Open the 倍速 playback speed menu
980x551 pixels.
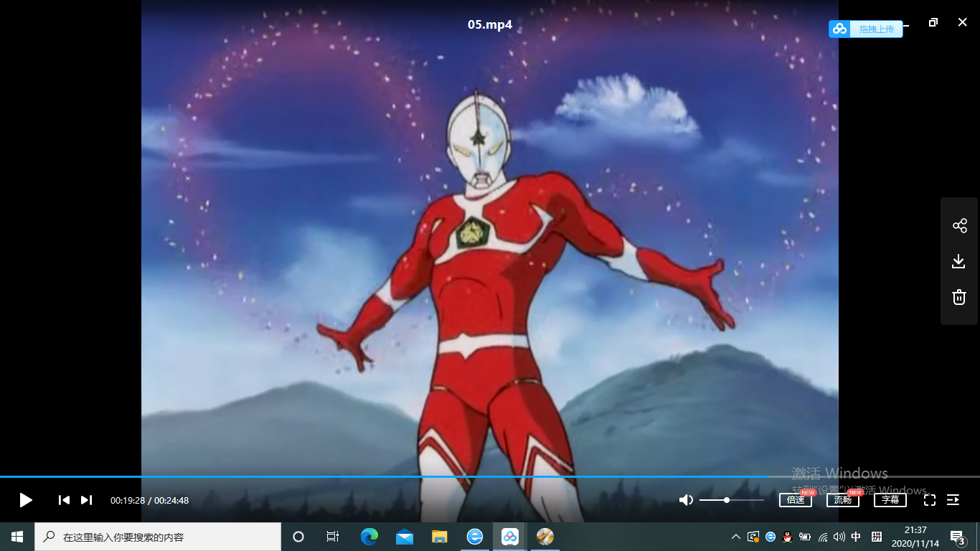click(x=796, y=500)
